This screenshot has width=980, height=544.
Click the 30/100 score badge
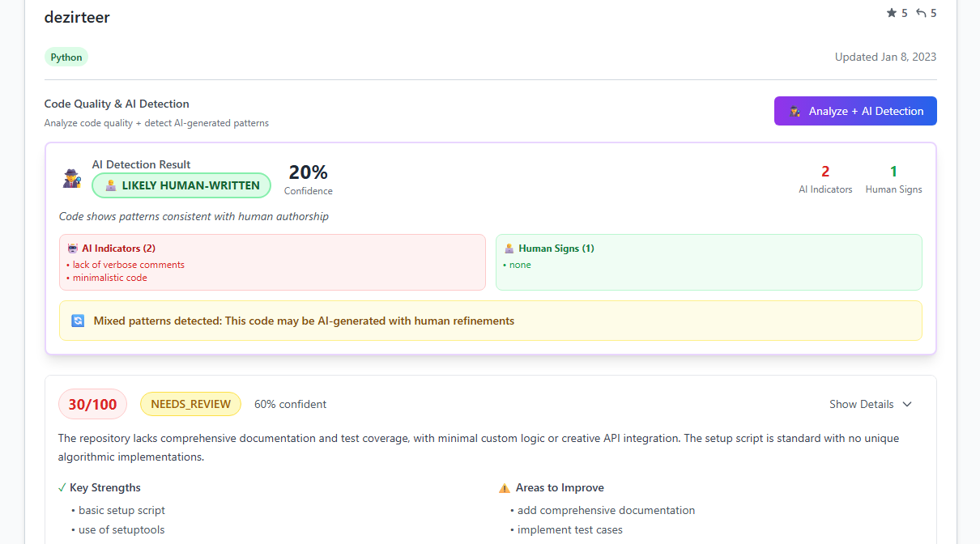[92, 404]
